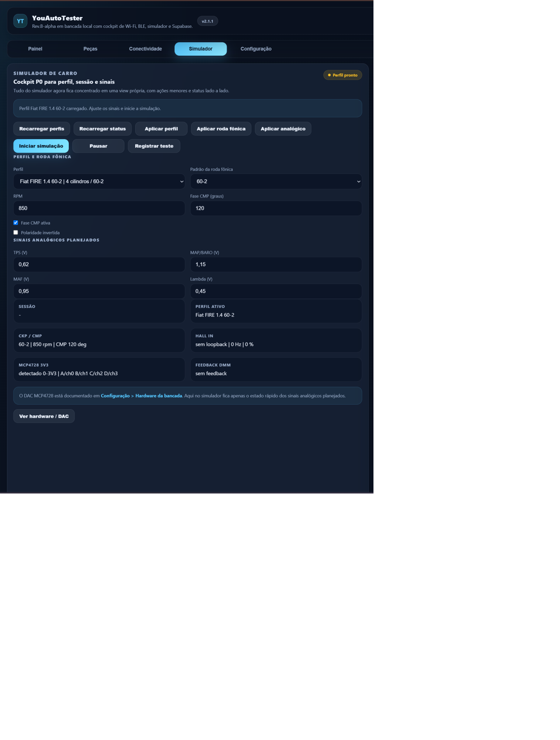
Task: Click the TPS (V) input field
Action: click(x=99, y=264)
